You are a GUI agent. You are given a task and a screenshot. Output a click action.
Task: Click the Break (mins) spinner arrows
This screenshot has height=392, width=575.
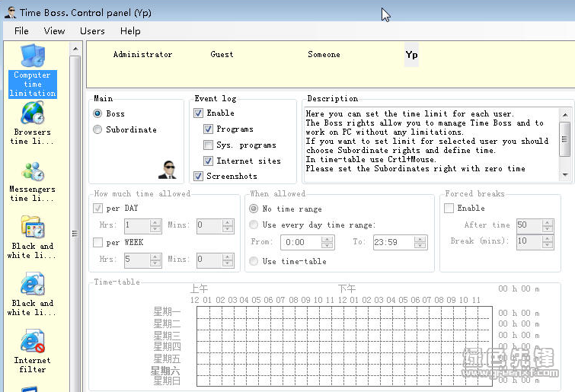[x=548, y=242]
